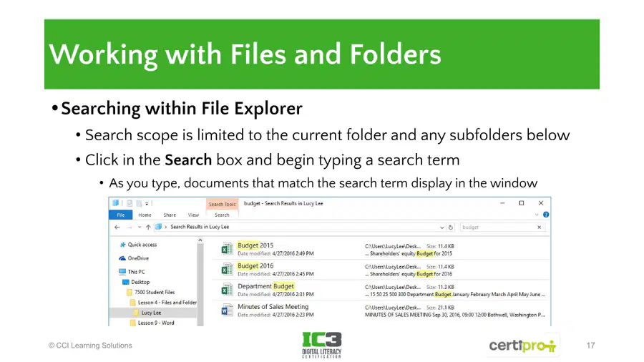Select This PC in the navigation pane
Image resolution: width=644 pixels, height=362 pixels.
tap(137, 272)
